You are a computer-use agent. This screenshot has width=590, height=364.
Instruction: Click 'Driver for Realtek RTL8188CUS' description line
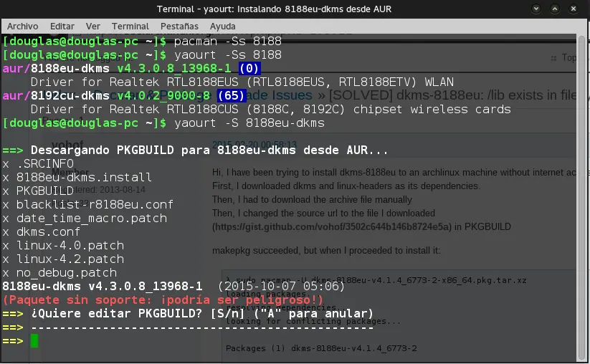pyautogui.click(x=270, y=110)
